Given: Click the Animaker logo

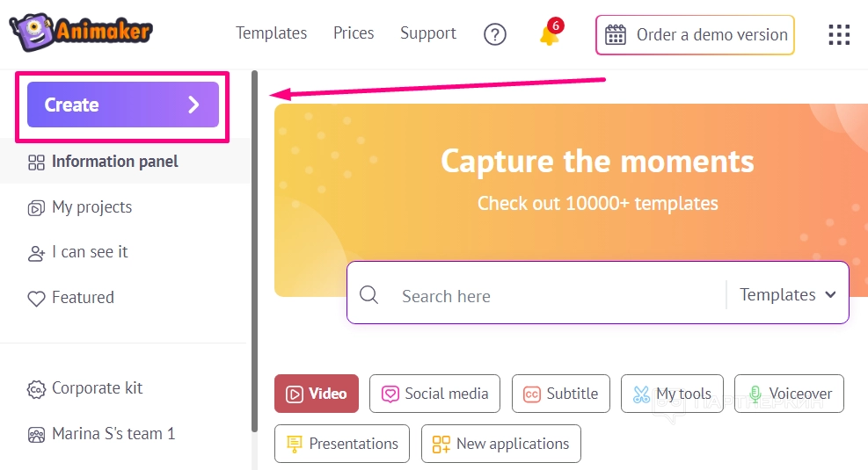Looking at the screenshot, I should (81, 31).
